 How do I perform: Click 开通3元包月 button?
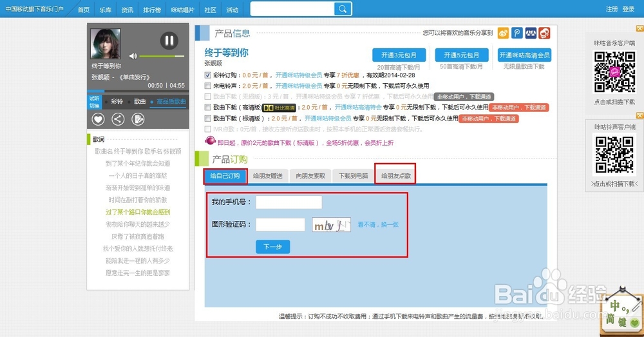click(x=399, y=55)
